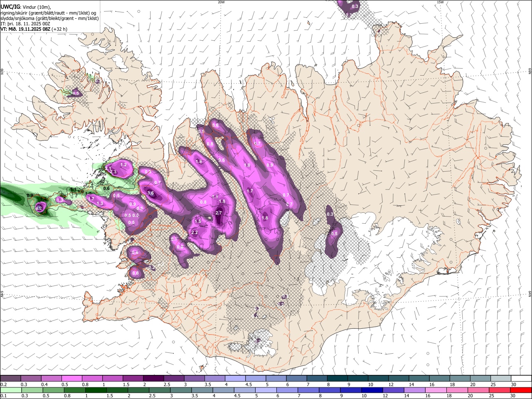This screenshot has height=399, width=532.
Task: Pick pale green swatch between 0.1 and 0.3, bottom legend
Action: (11, 390)
